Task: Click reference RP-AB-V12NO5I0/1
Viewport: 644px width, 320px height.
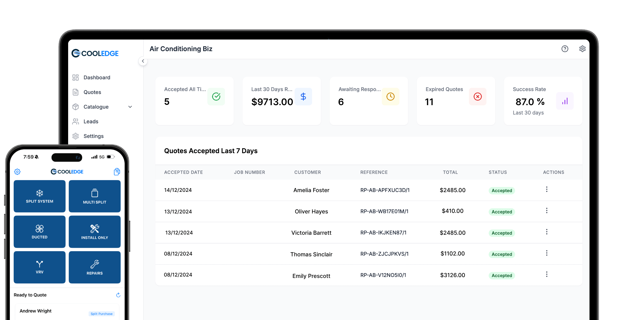Action: pos(383,275)
